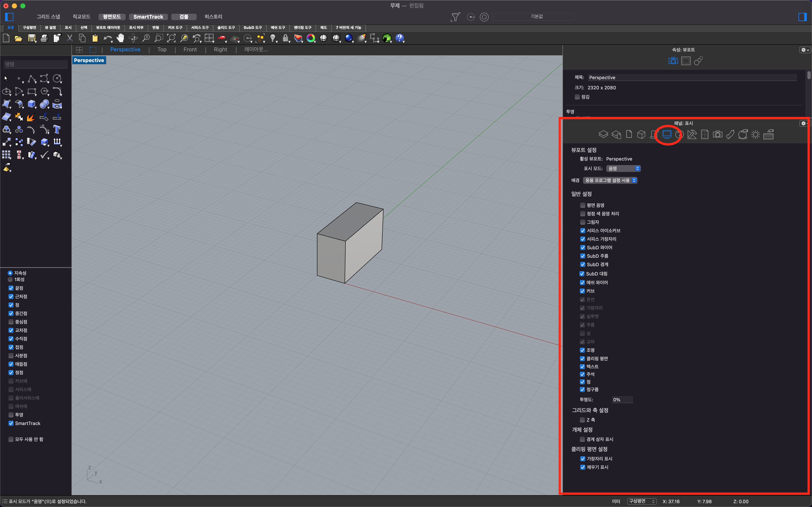Open the 구성평면 dropdown in the status bar
This screenshot has width=812, height=507.
click(x=642, y=501)
